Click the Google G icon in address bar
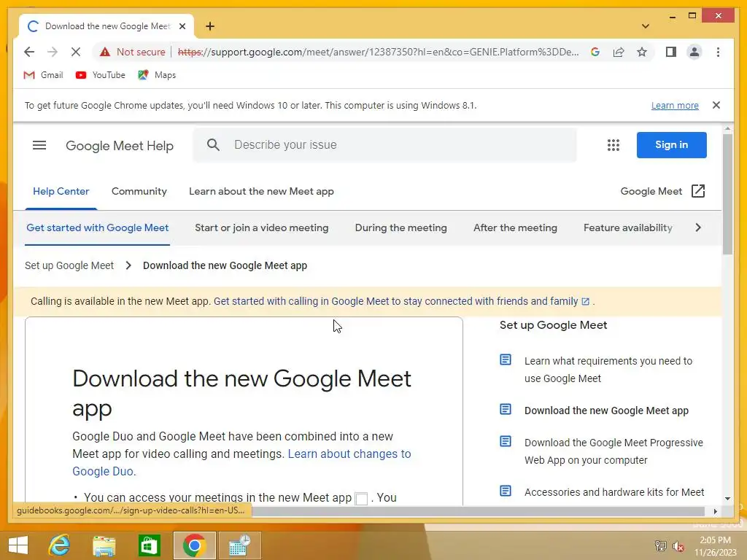This screenshot has width=747, height=560. click(595, 52)
